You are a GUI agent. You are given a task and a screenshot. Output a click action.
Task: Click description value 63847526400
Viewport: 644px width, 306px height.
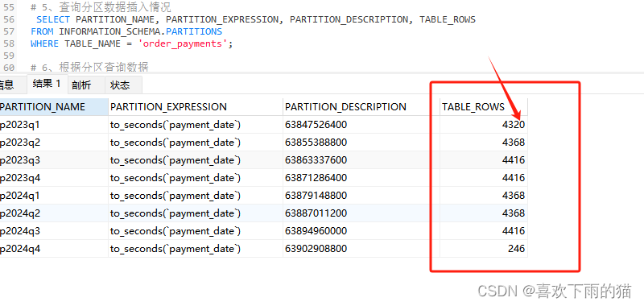(x=316, y=125)
